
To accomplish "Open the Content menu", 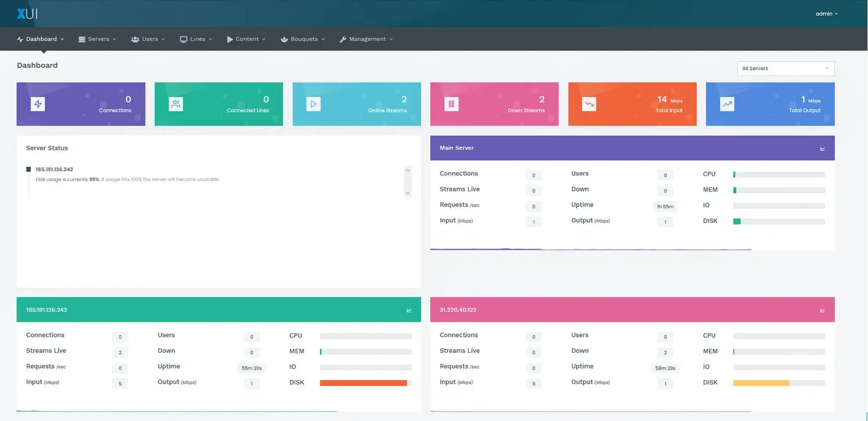I will click(x=246, y=39).
